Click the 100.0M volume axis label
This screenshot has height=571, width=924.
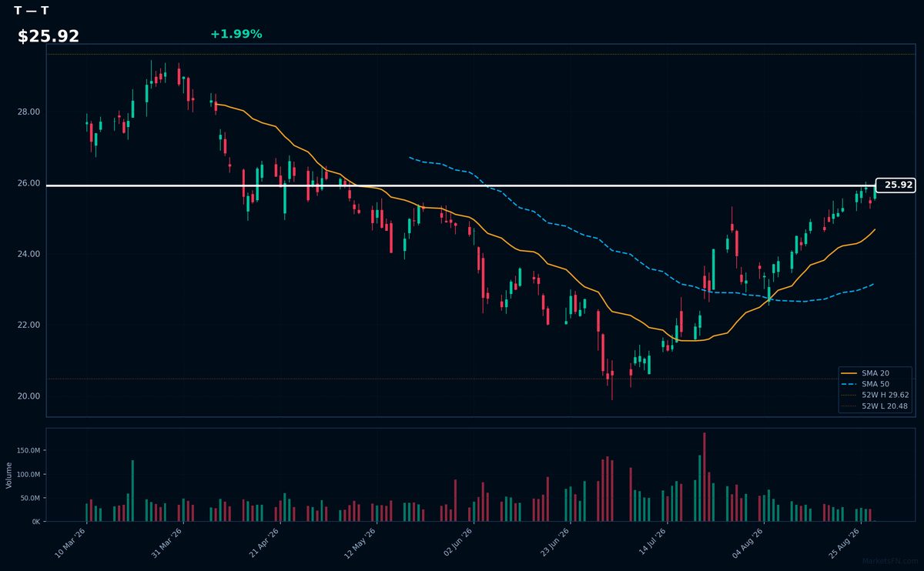(x=28, y=475)
